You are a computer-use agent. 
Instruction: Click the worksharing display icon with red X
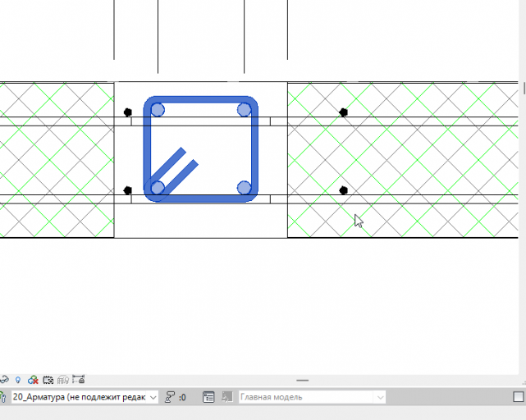33,380
